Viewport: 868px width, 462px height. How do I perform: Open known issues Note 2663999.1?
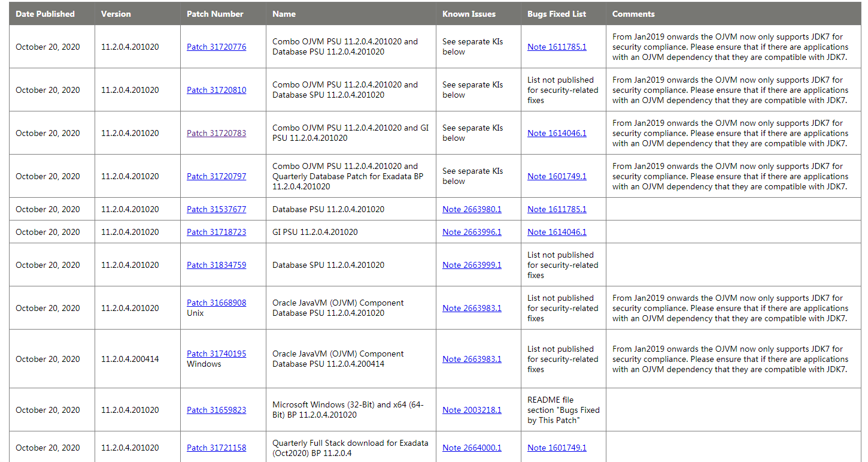coord(472,265)
